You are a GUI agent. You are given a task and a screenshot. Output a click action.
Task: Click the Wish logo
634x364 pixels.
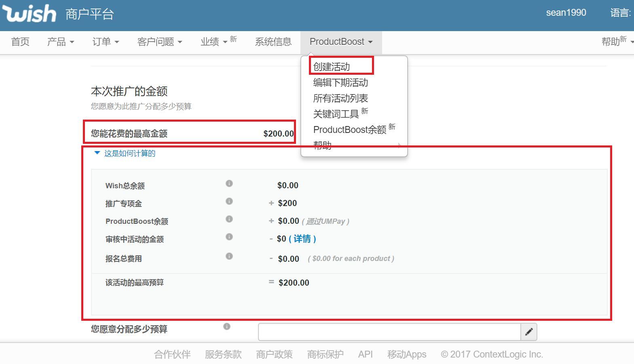(29, 13)
